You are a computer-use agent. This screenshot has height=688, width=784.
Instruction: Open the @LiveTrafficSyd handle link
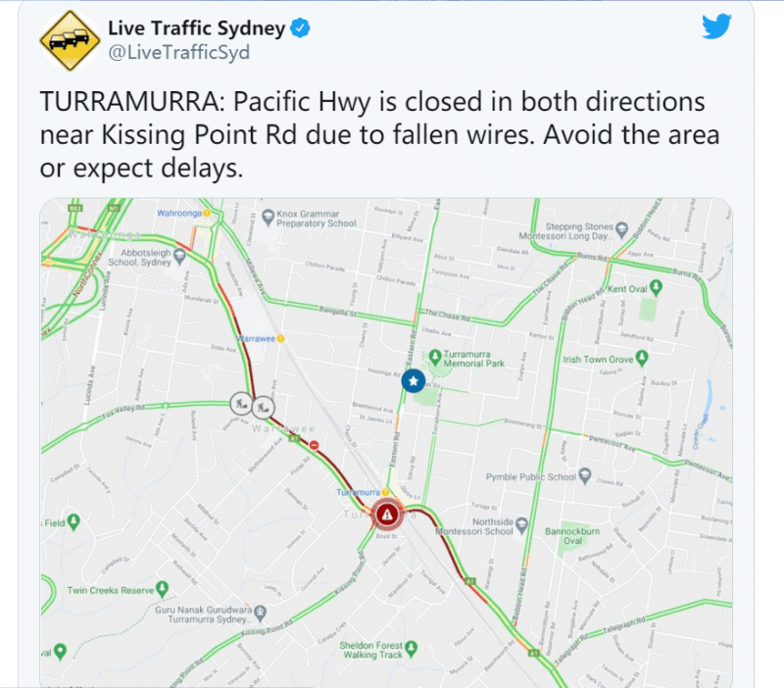click(179, 53)
